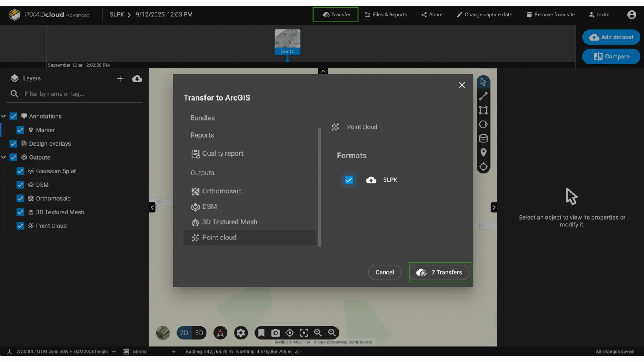The image size is (644, 362).
Task: Open the layers cloud download icon
Action: click(137, 78)
